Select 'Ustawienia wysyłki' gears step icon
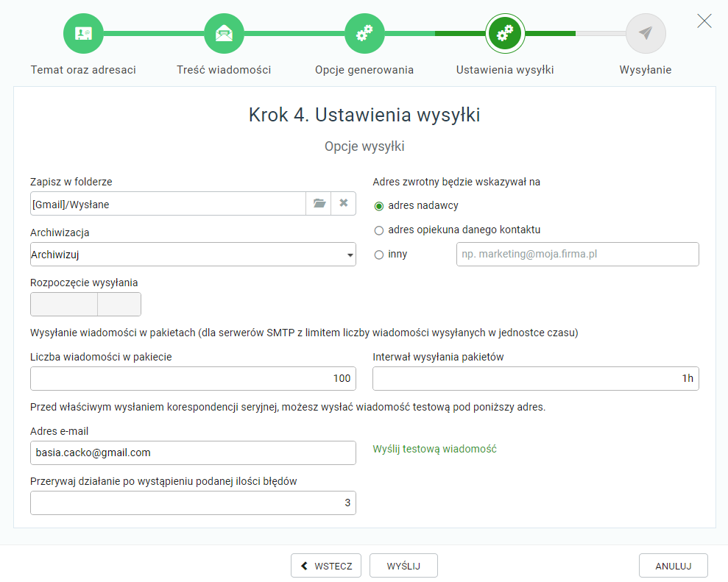The width and height of the screenshot is (728, 582). click(x=505, y=33)
